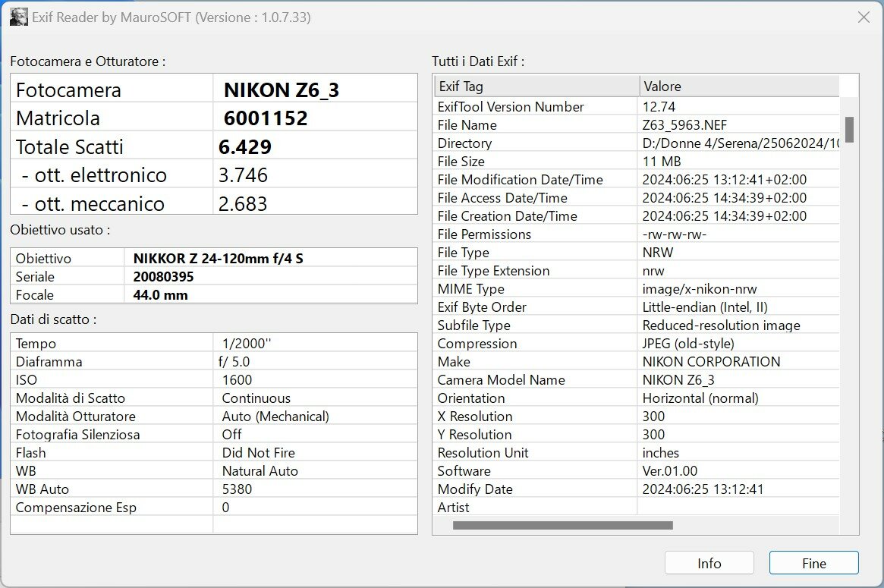Select the File Name row in Exif list
Image resolution: width=884 pixels, height=588 pixels.
[637, 125]
